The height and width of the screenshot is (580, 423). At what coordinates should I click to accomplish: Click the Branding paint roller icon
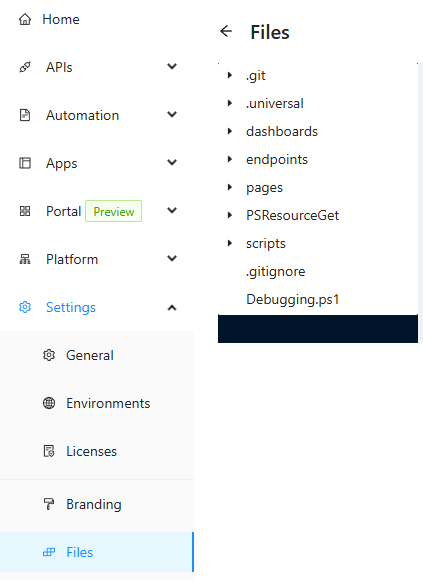[49, 504]
